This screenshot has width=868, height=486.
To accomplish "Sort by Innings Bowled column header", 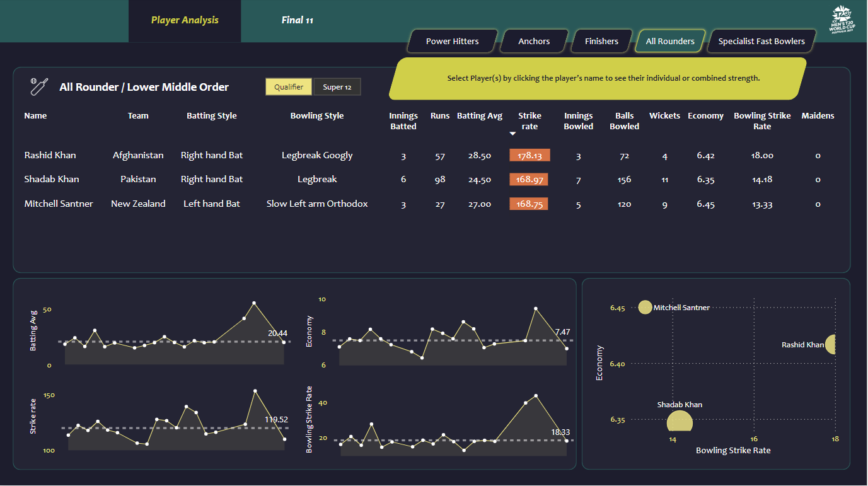I will pos(579,121).
